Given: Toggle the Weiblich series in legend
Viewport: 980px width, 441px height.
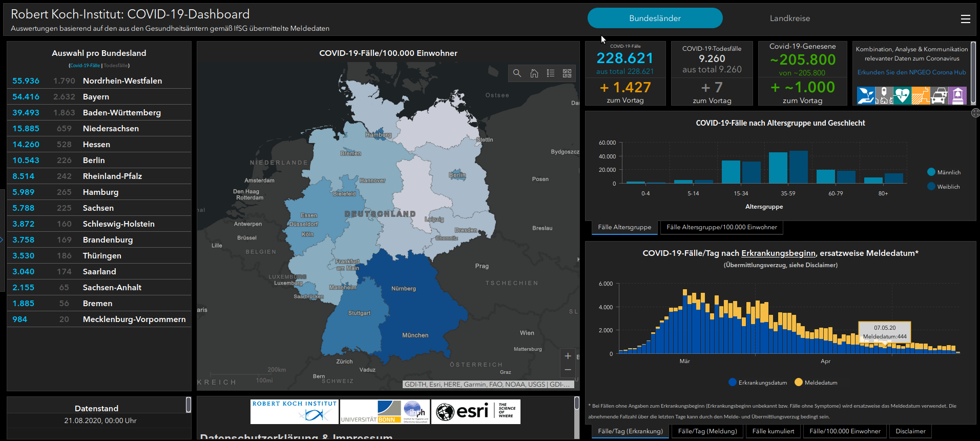Looking at the screenshot, I should (x=931, y=187).
